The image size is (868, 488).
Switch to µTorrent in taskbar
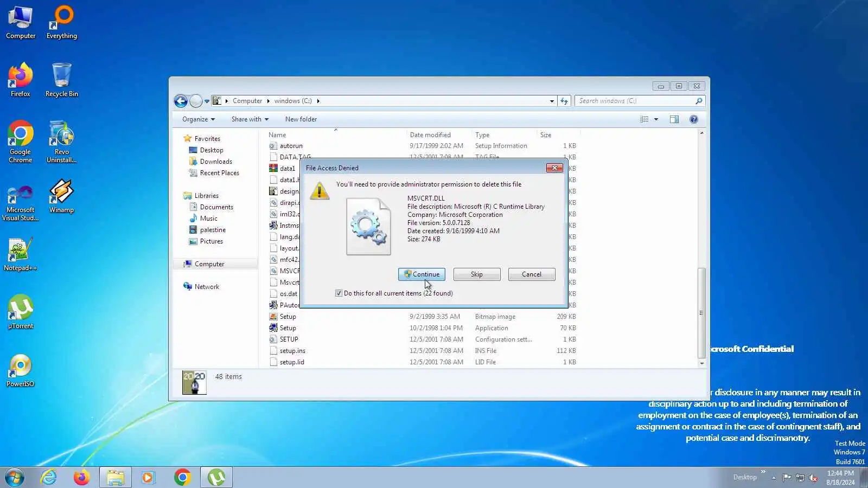(216, 478)
